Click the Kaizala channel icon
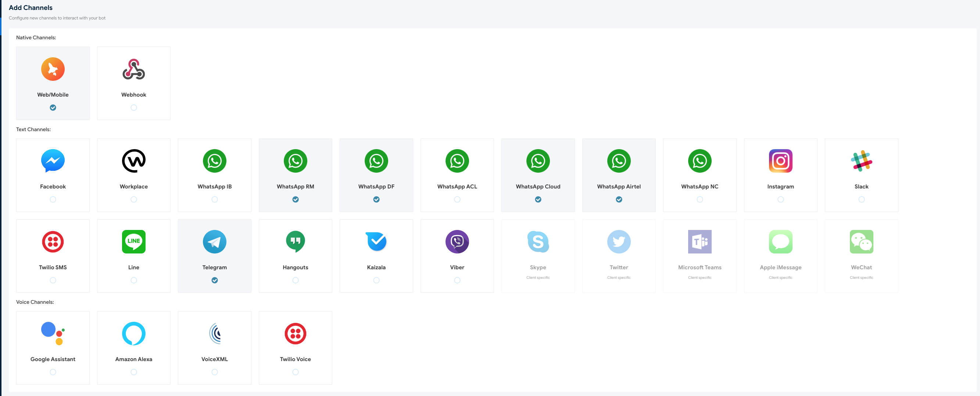Screen dimensions: 980x396 coord(376,241)
